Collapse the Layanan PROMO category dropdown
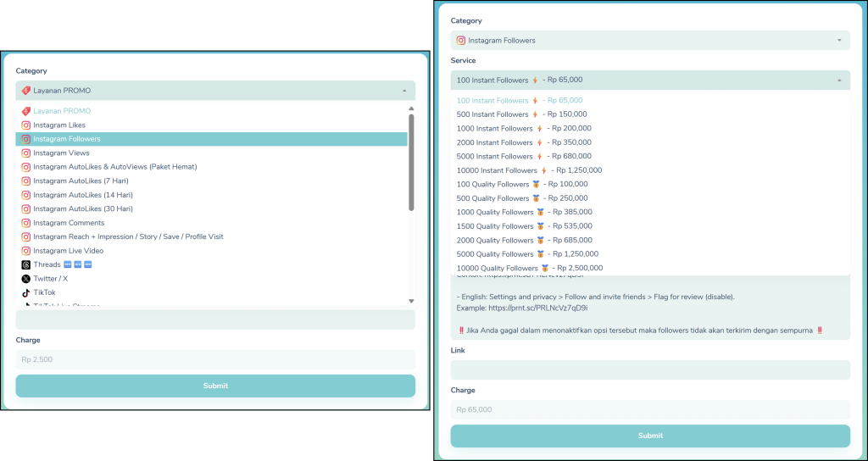This screenshot has width=868, height=461. 403,91
